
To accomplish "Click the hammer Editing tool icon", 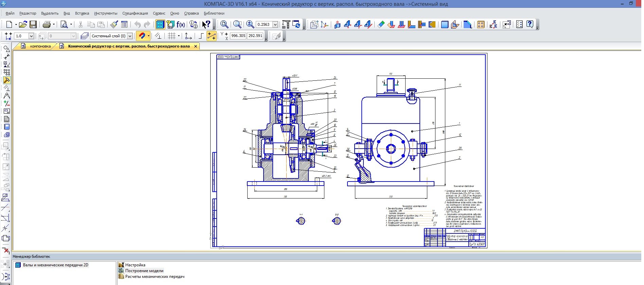I will (6, 80).
